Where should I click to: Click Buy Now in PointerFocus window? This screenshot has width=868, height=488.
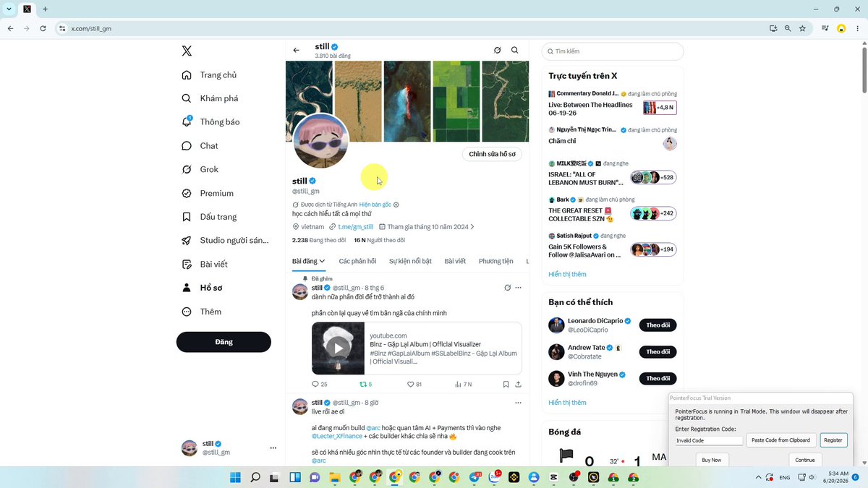[x=712, y=460]
